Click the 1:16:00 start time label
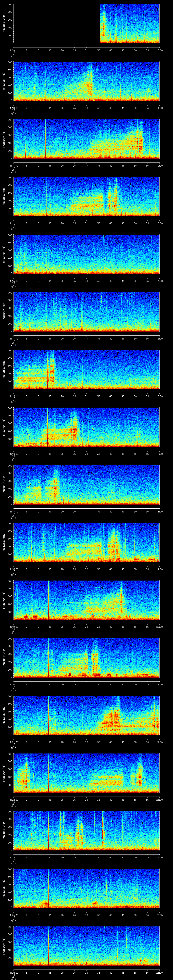This screenshot has height=980, width=173. point(14,454)
